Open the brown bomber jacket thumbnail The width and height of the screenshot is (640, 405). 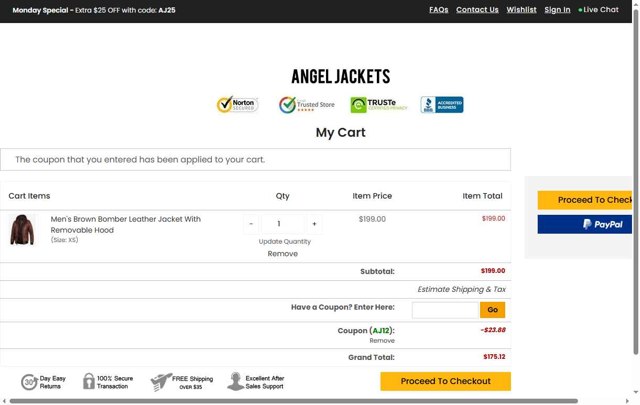(x=22, y=230)
